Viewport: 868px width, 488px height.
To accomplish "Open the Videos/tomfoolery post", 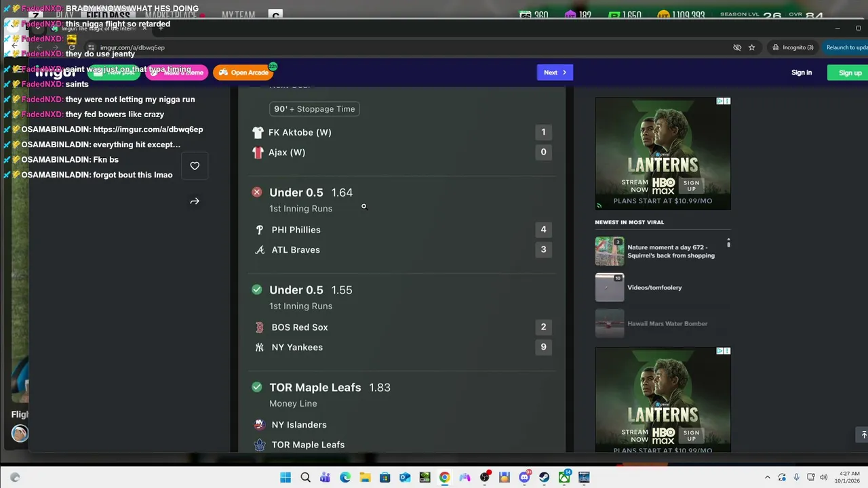I will pyautogui.click(x=654, y=287).
